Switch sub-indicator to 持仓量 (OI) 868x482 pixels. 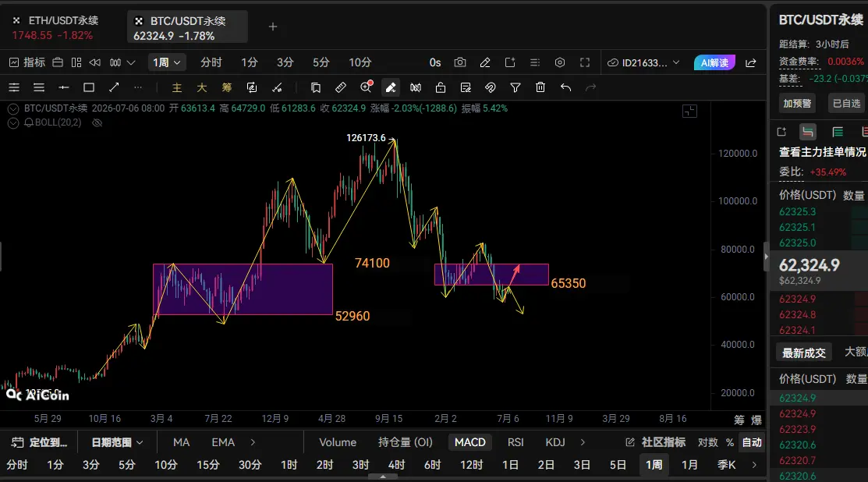406,442
